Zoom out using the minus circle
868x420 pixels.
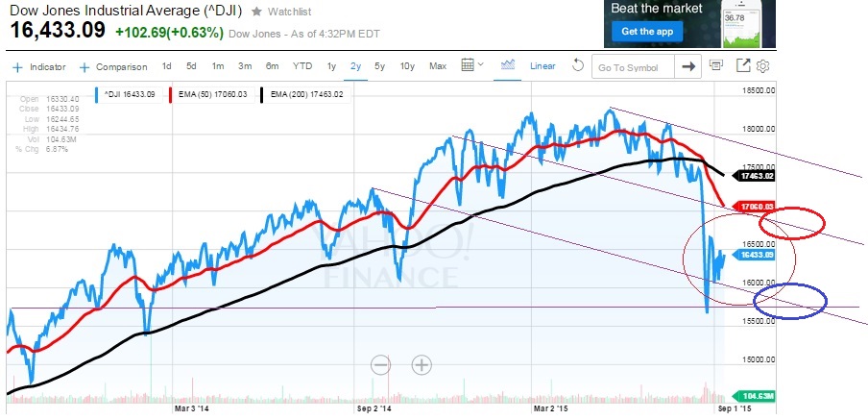380,364
